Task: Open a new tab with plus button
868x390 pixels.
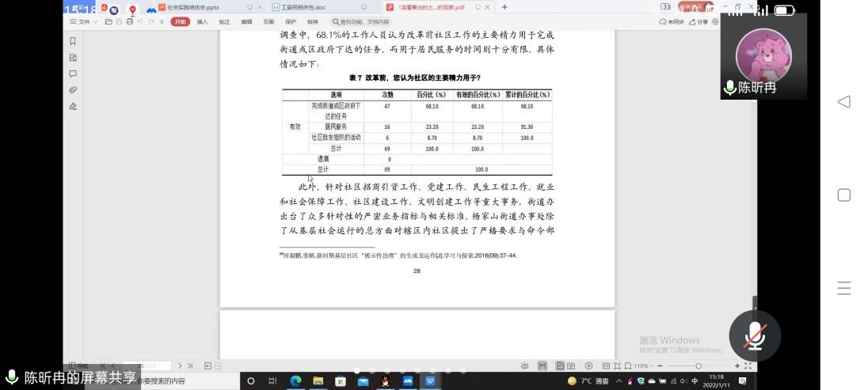Action: click(x=504, y=7)
